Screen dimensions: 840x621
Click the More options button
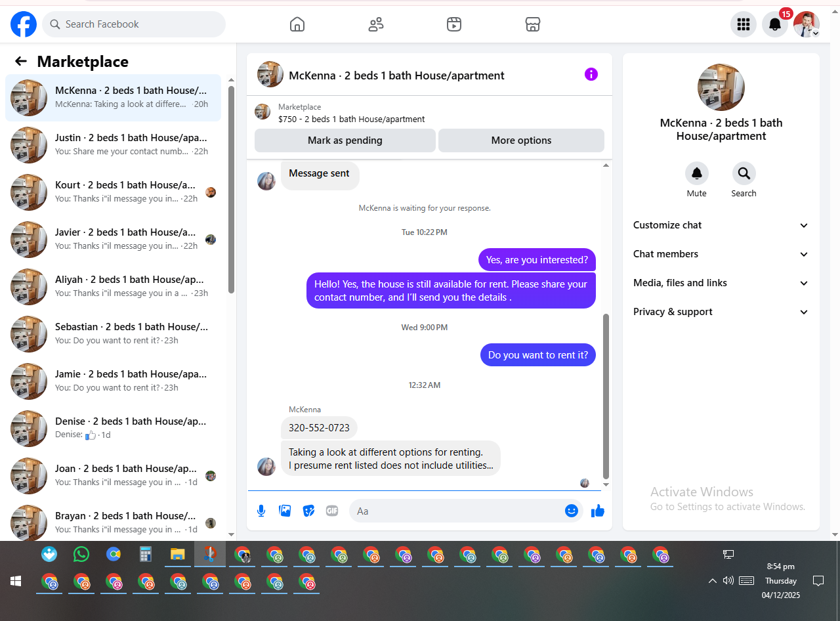pos(521,140)
